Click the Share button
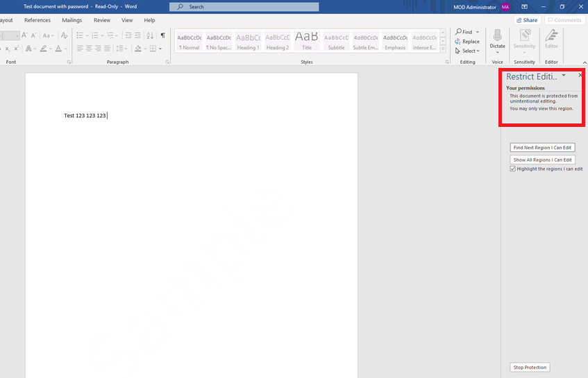The image size is (588, 378). tap(527, 20)
